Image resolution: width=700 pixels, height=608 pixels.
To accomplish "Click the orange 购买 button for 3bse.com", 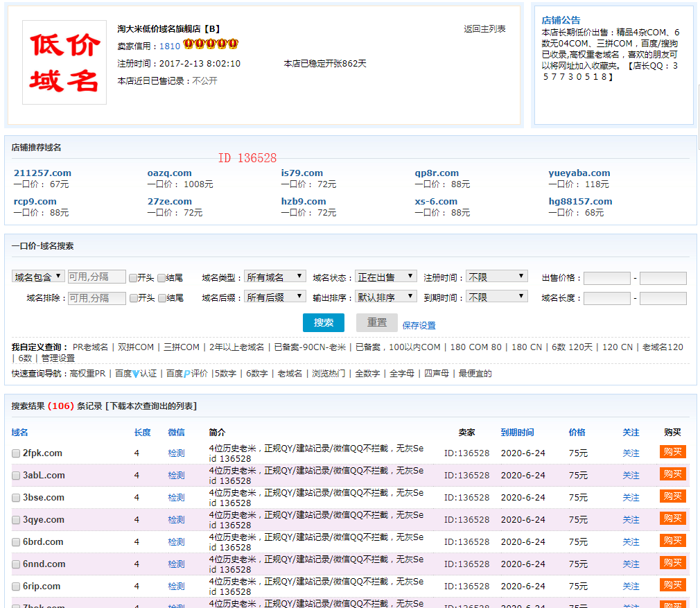I will (x=672, y=496).
